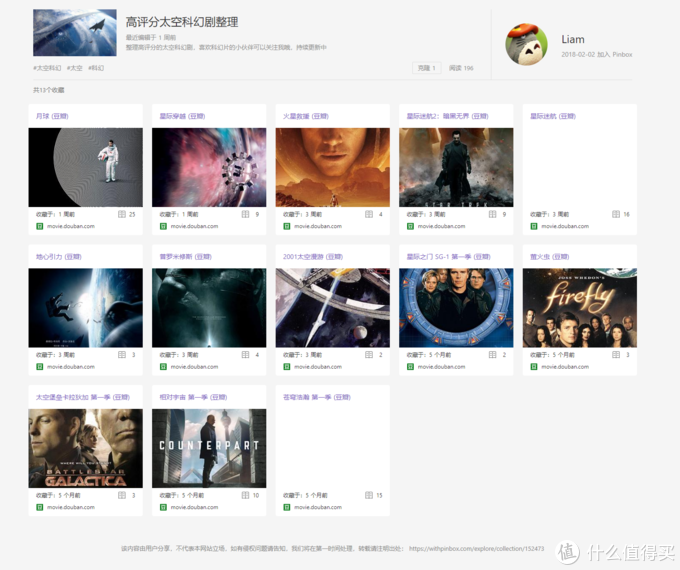Click the count icon on 星际之门 SG-1 card
Screen dimensions: 680x570
coord(493,355)
